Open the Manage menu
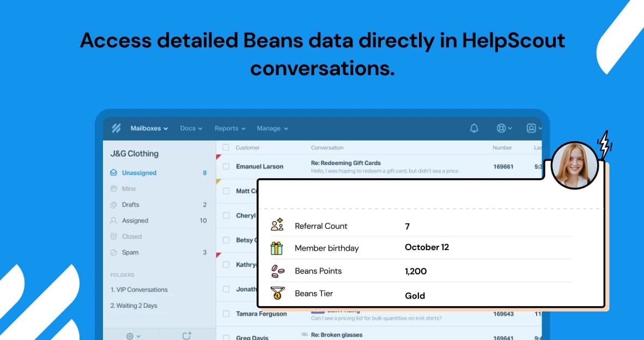Viewport: 644px width, 340px height. pos(272,129)
